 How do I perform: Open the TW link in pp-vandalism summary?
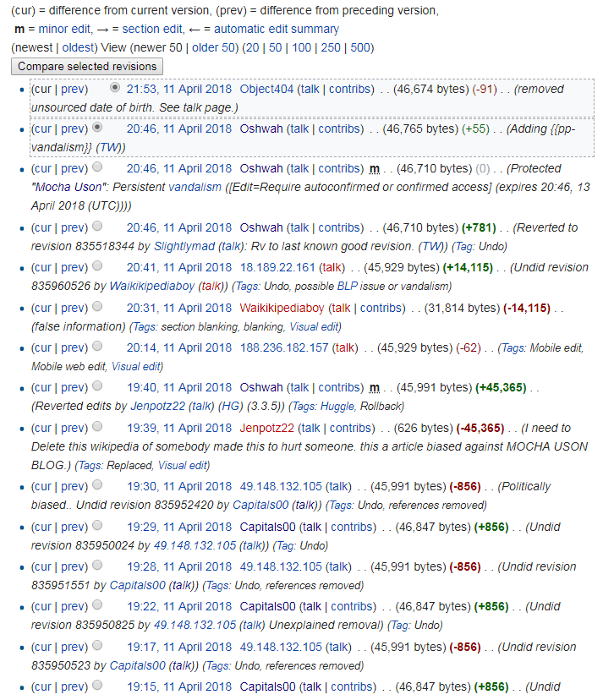(107, 147)
